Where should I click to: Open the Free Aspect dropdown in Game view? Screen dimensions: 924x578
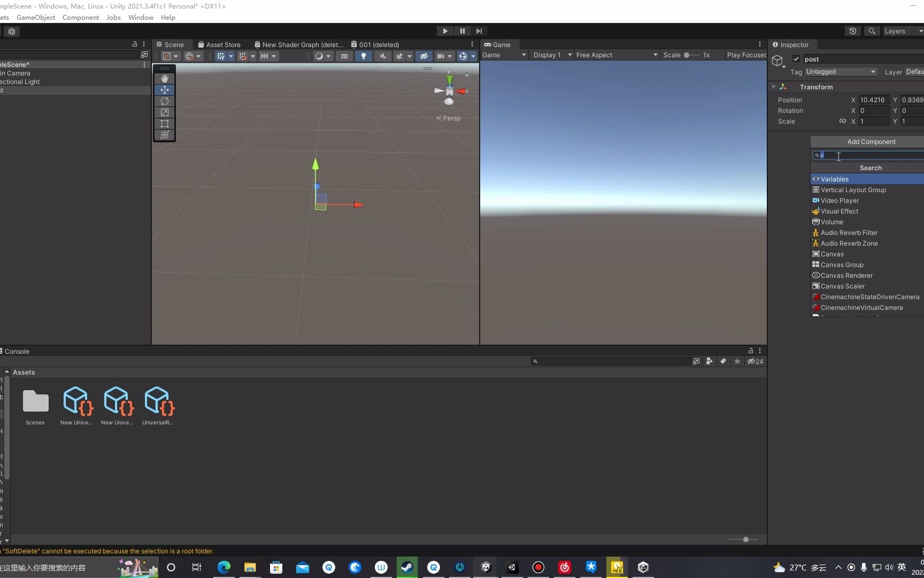click(615, 55)
